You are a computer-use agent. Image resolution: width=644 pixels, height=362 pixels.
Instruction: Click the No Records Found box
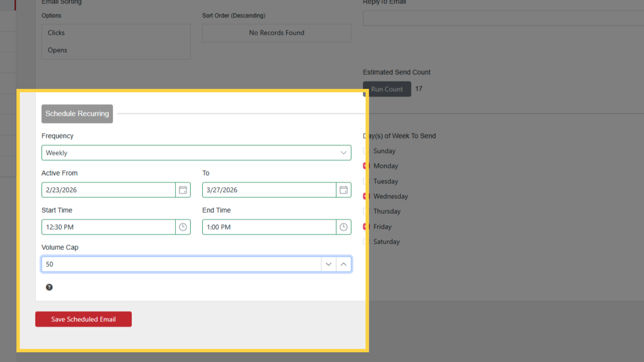coord(277,33)
